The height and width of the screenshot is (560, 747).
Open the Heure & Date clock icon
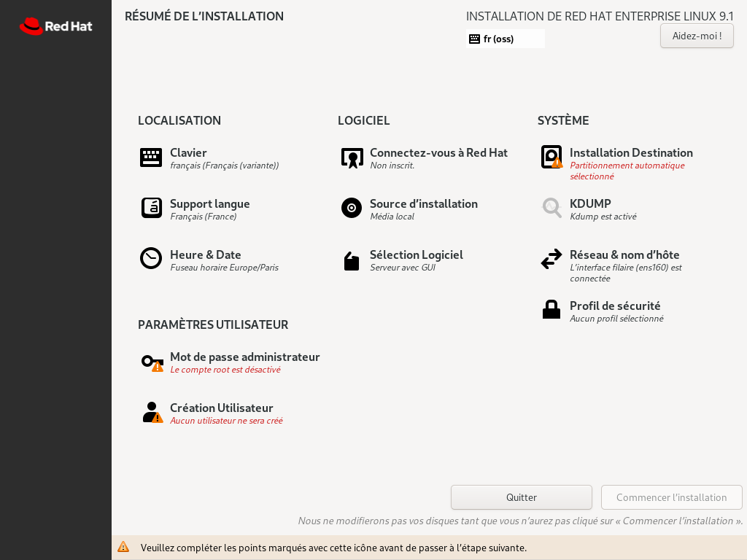tap(151, 259)
